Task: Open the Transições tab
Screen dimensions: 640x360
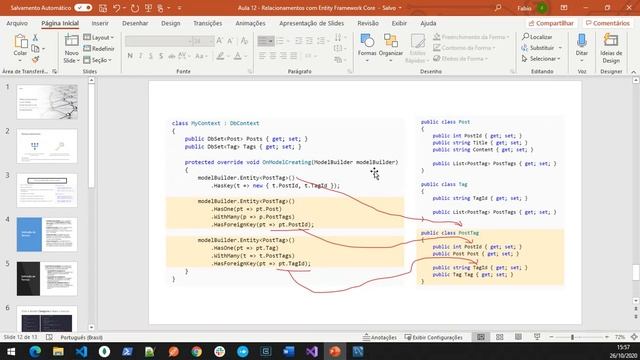Action: tap(208, 23)
